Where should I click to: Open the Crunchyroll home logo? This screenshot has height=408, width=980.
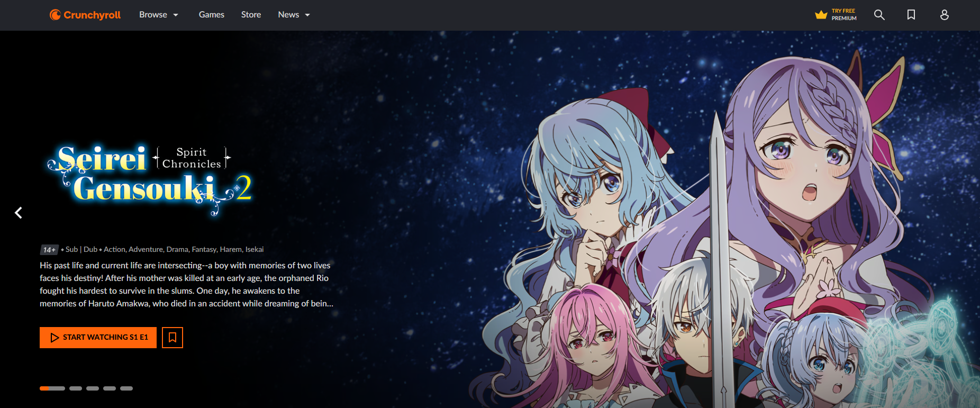tap(85, 15)
